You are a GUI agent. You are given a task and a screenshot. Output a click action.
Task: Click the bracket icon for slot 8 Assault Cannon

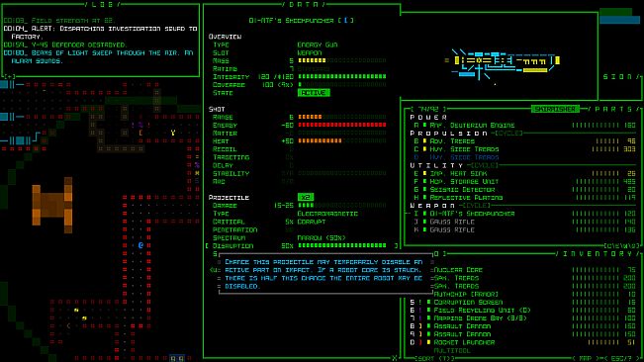coord(419,326)
